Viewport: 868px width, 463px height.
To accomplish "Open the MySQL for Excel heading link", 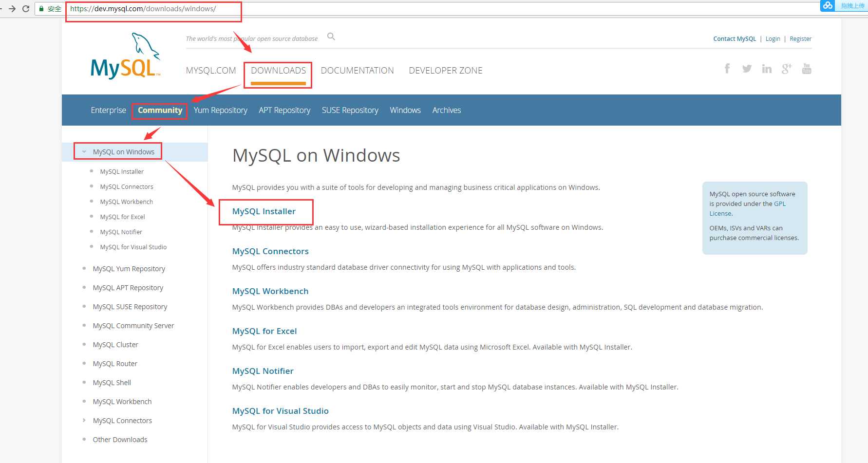I will pos(264,331).
